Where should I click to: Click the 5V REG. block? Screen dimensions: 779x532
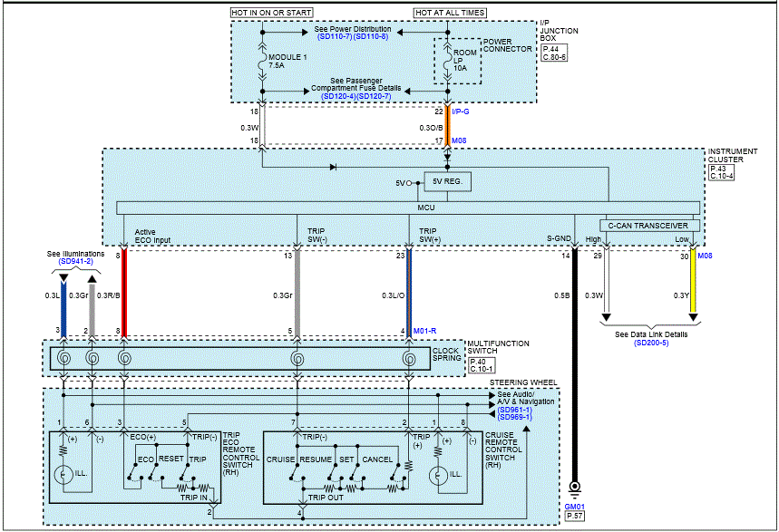[446, 182]
